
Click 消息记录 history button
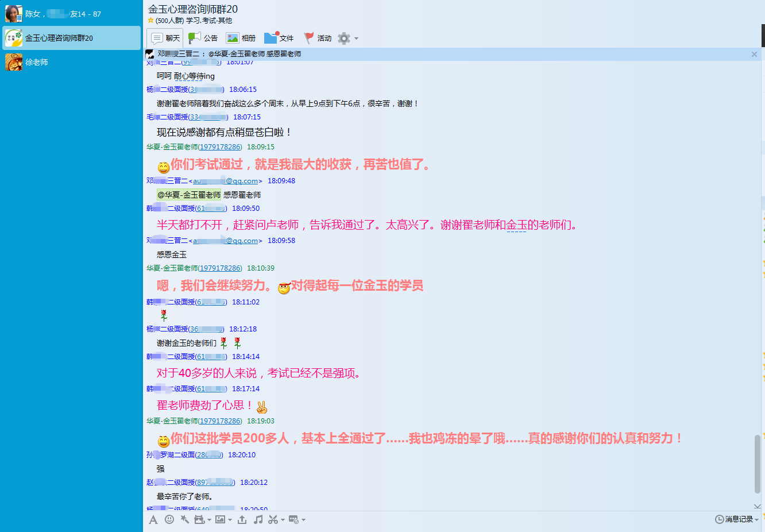pyautogui.click(x=735, y=519)
